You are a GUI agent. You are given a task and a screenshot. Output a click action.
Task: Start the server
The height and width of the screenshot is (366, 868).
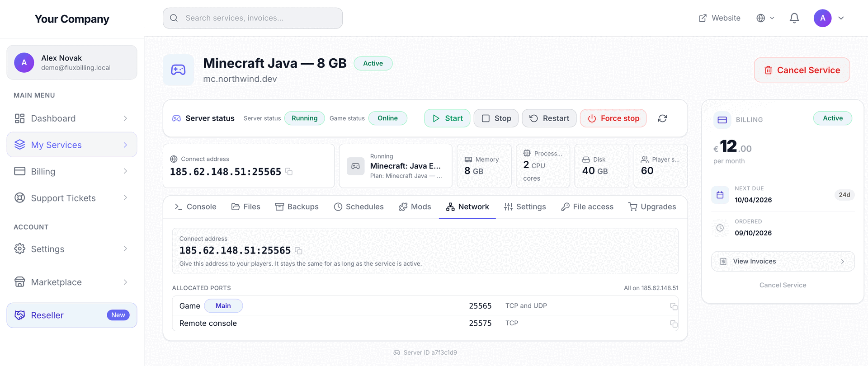click(x=447, y=118)
